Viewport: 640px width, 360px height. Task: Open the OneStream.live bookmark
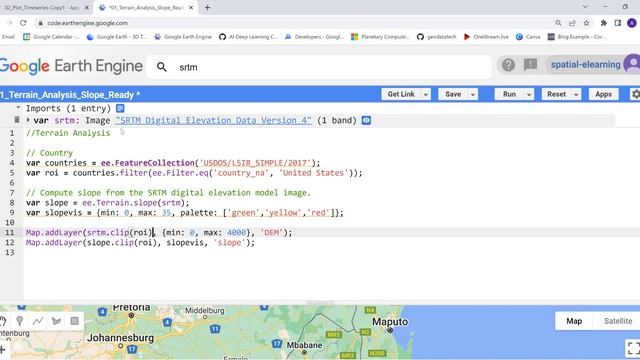coord(486,37)
